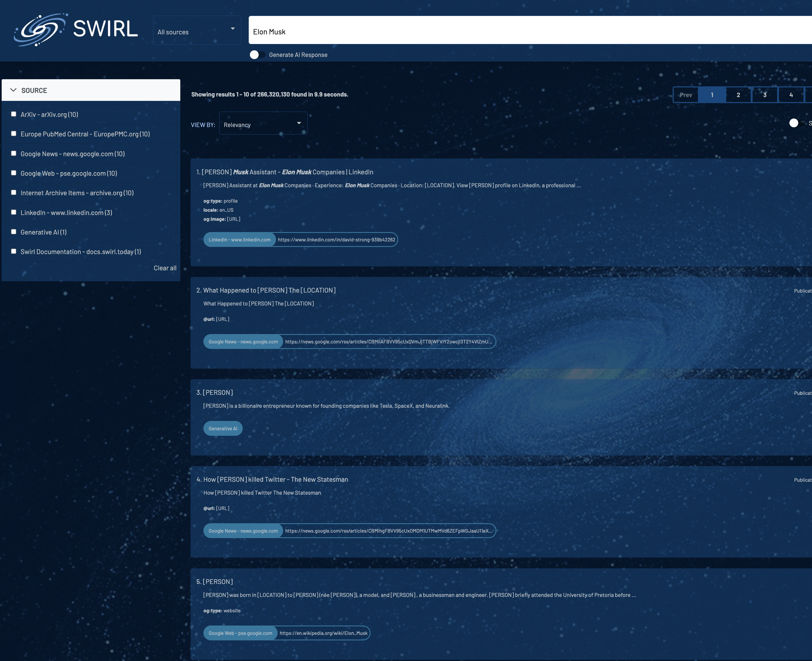Check the LinkedIn source filter

click(x=14, y=213)
